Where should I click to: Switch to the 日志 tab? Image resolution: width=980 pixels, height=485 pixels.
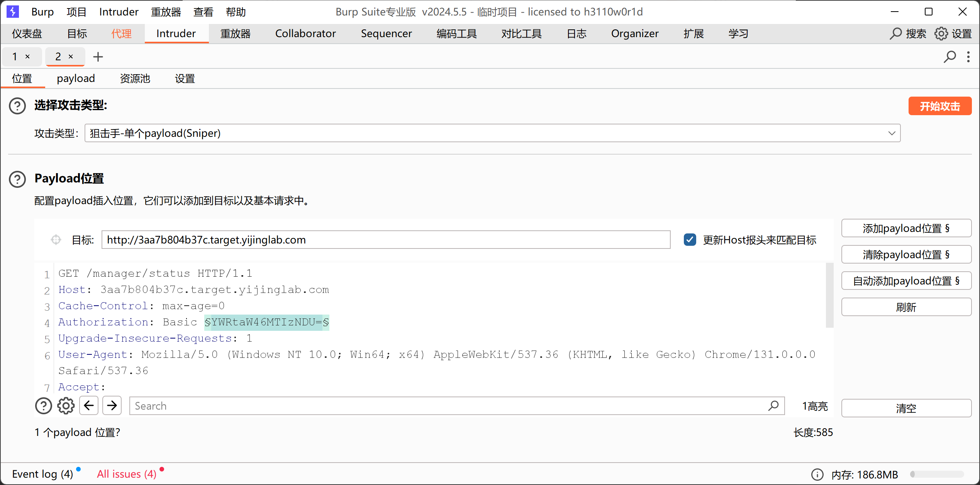coord(576,34)
